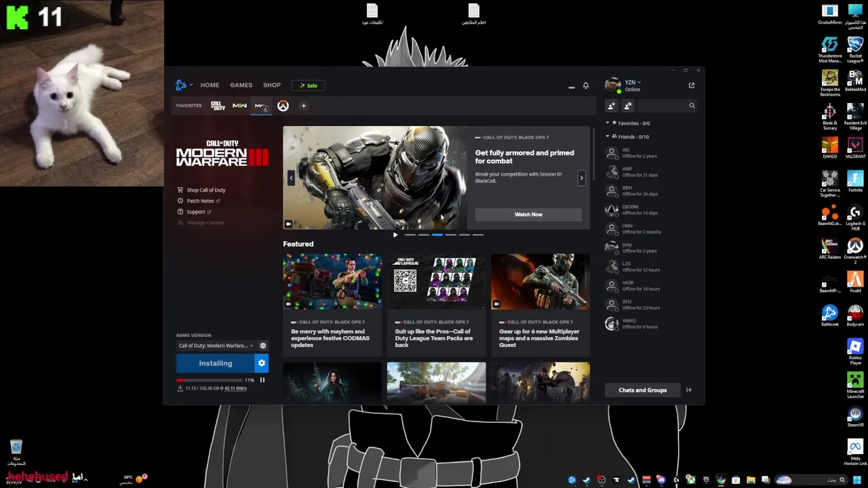The width and height of the screenshot is (868, 488).
Task: Open Minecraft Launcher desktop shortcut
Action: coord(855,383)
